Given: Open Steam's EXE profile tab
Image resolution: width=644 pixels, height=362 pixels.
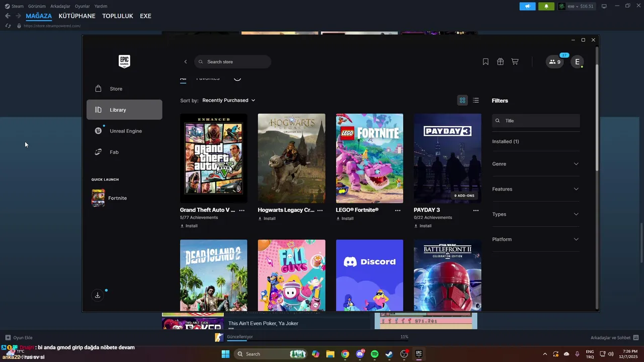Looking at the screenshot, I should tap(145, 16).
